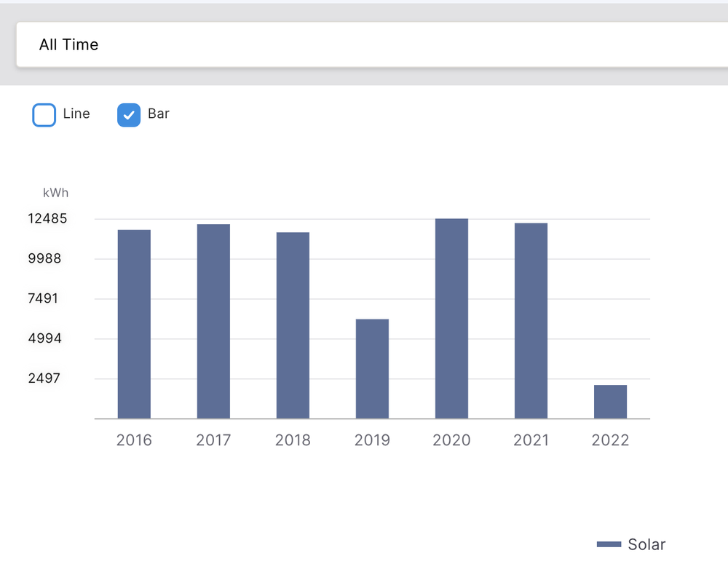Select the tallest bar for 2020

451,319
